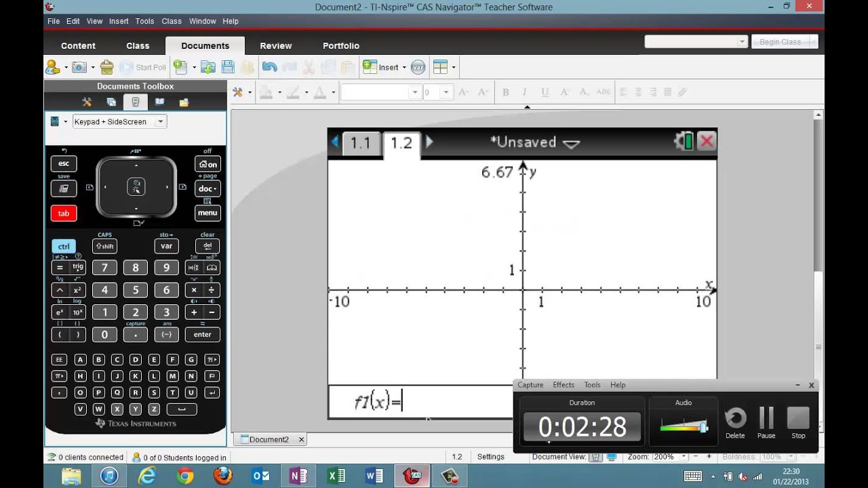Switch to the Review tab

(x=276, y=45)
